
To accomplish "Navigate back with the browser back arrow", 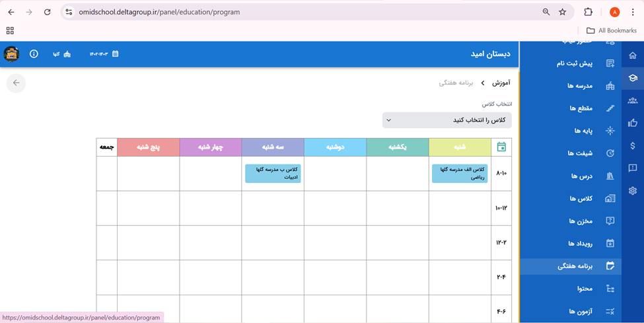I will 11,12.
